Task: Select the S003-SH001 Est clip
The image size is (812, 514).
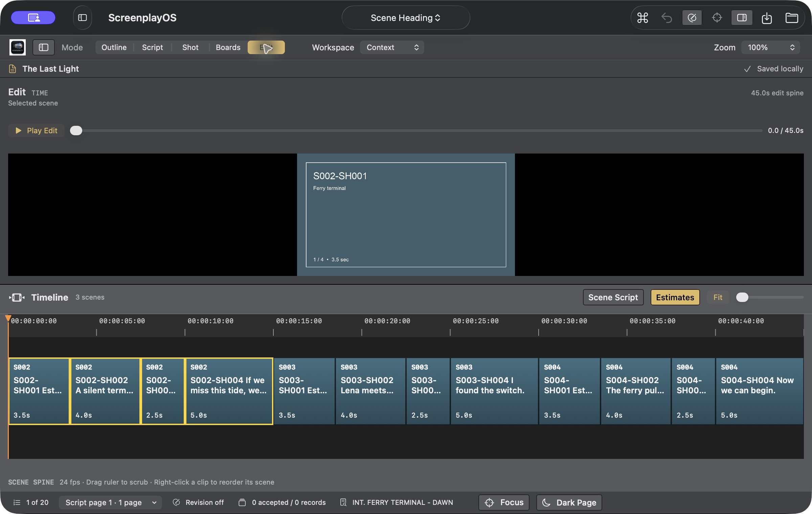Action: [304, 391]
